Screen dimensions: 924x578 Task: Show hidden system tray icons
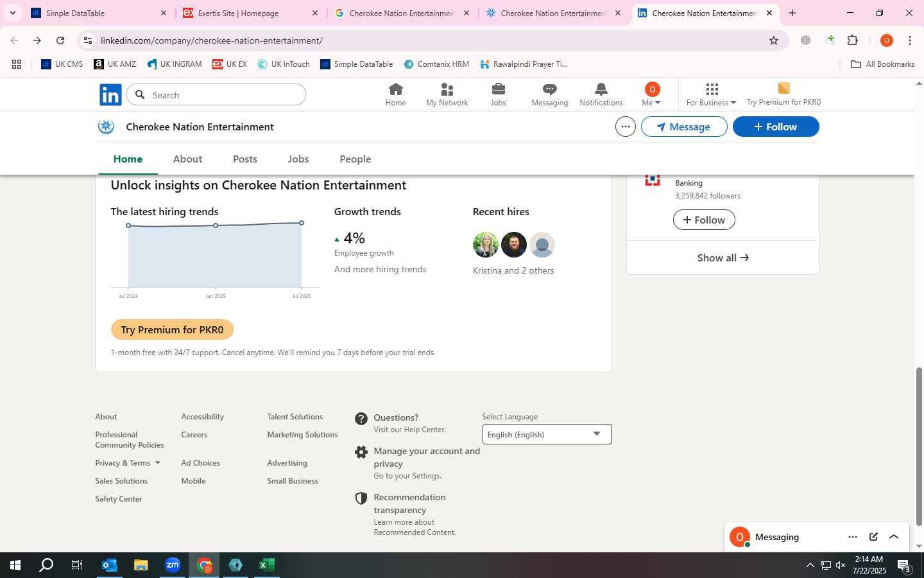point(810,565)
